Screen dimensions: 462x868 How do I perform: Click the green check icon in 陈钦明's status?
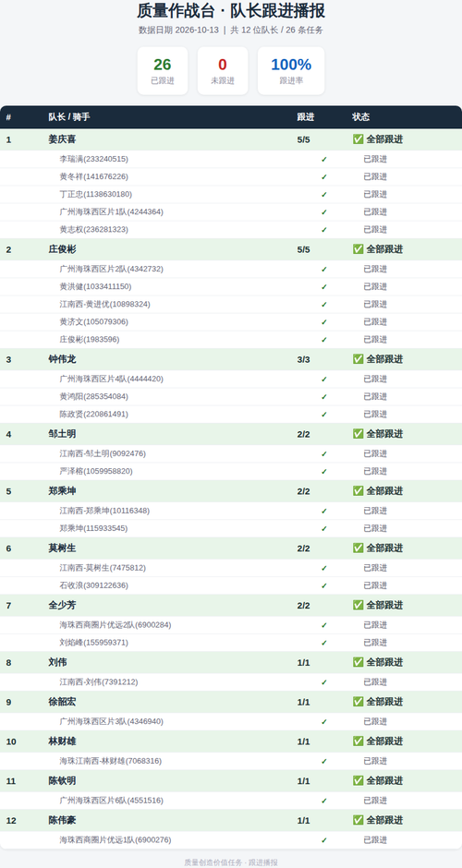pos(358,780)
